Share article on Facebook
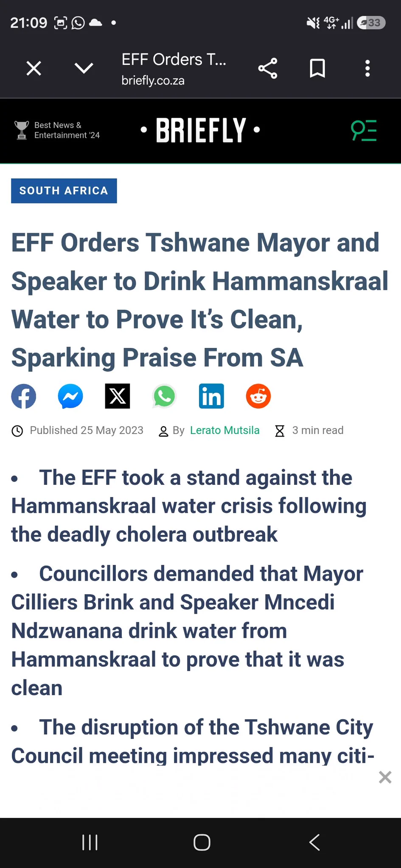Image resolution: width=401 pixels, height=868 pixels. click(24, 396)
